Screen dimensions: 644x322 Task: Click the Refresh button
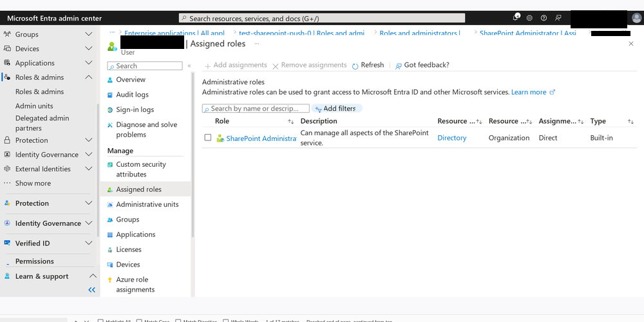coord(368,65)
